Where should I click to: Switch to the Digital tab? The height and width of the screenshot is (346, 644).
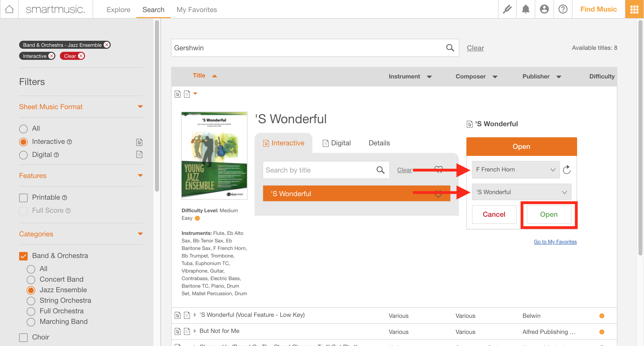pos(337,143)
